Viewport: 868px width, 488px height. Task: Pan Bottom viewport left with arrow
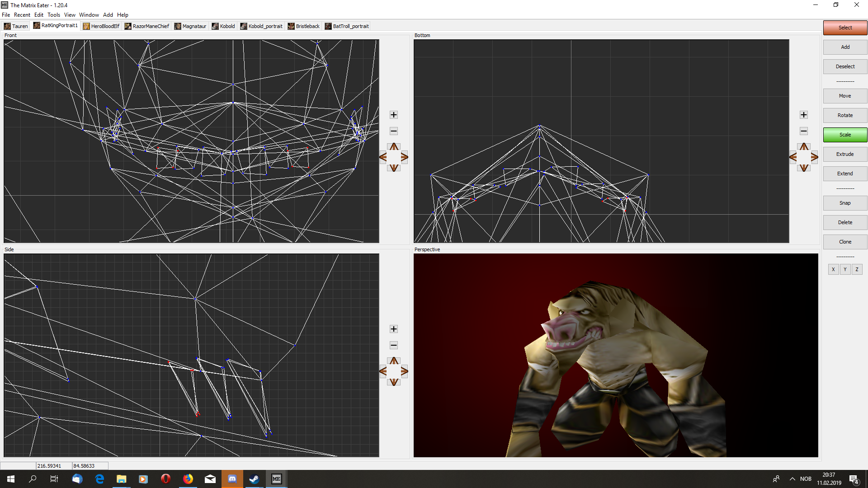(x=793, y=157)
